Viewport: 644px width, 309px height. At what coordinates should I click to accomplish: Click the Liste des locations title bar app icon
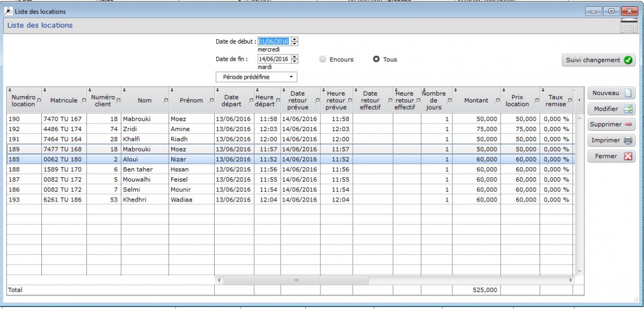[x=9, y=11]
